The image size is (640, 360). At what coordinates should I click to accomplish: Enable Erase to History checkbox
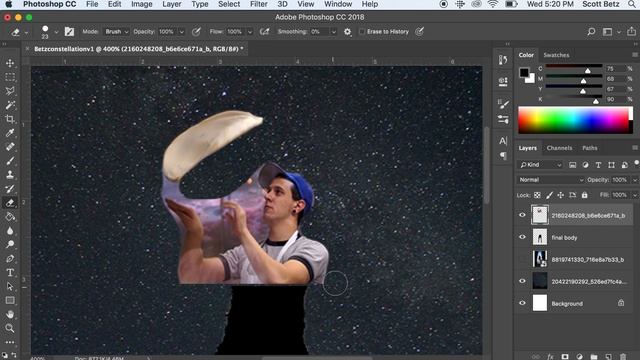coord(362,31)
